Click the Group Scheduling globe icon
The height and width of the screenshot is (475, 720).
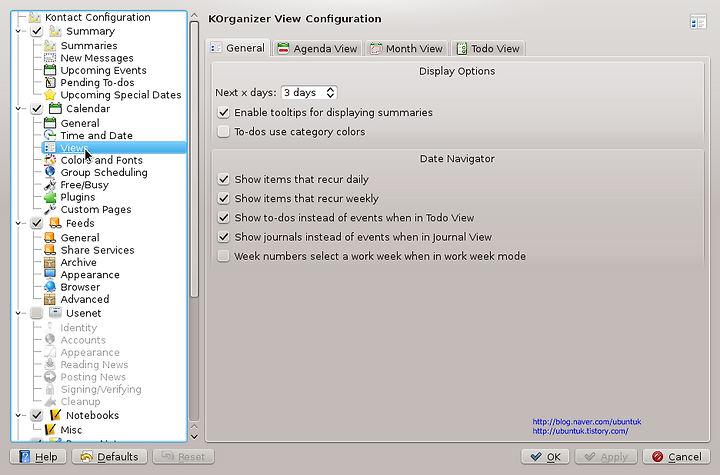tap(50, 172)
